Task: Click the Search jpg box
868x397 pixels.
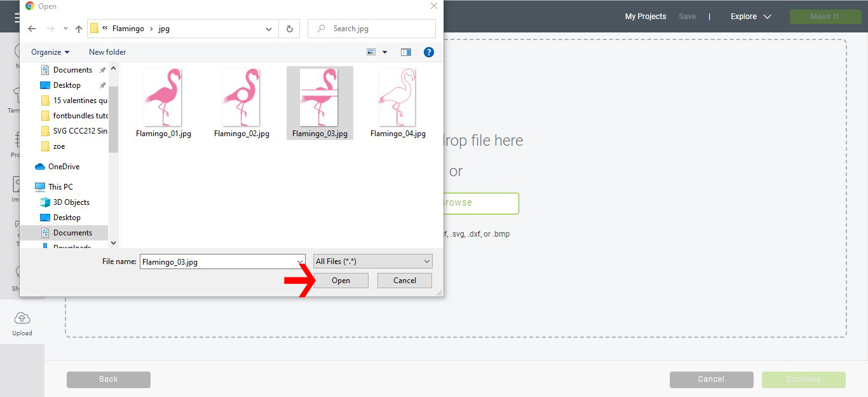Action: point(372,29)
